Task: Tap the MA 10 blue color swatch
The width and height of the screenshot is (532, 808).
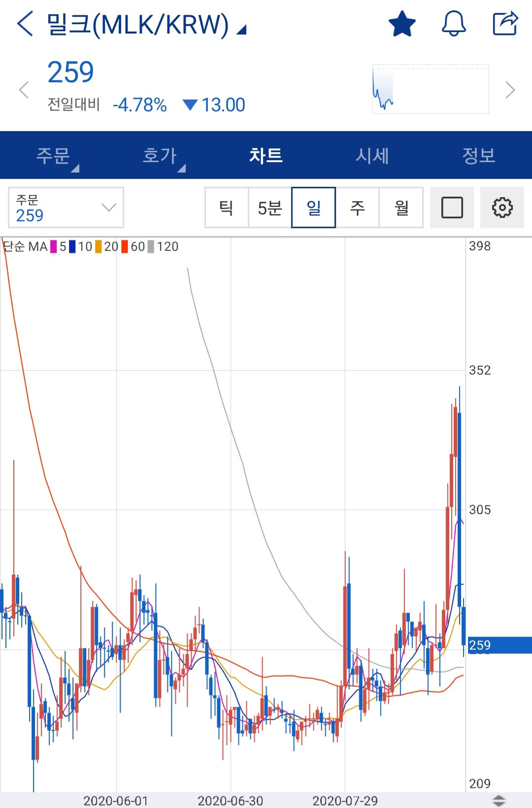Action: [72, 246]
